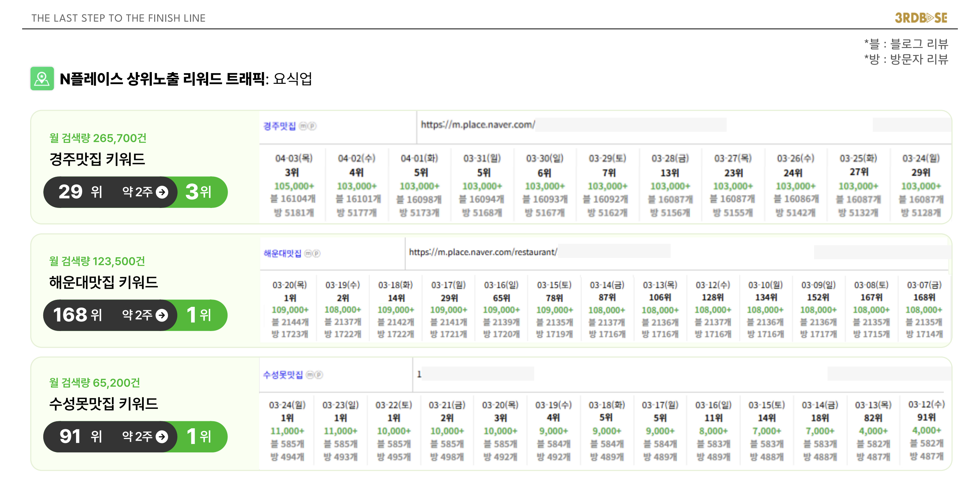Select the '91위' rank under 03-12(수)
The height and width of the screenshot is (494, 980).
tap(926, 417)
